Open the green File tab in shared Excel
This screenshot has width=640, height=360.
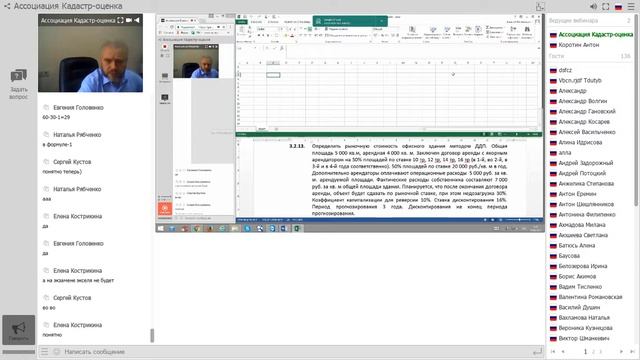(x=242, y=22)
